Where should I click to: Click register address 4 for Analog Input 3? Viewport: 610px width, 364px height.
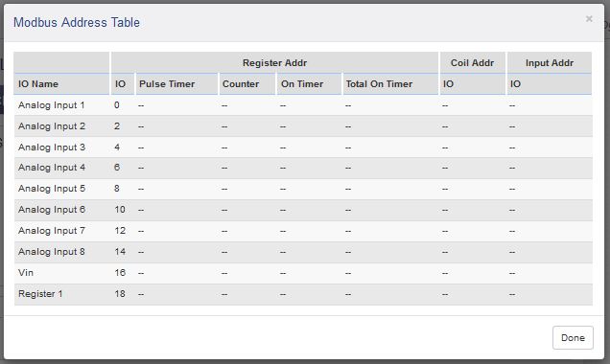pyautogui.click(x=117, y=148)
